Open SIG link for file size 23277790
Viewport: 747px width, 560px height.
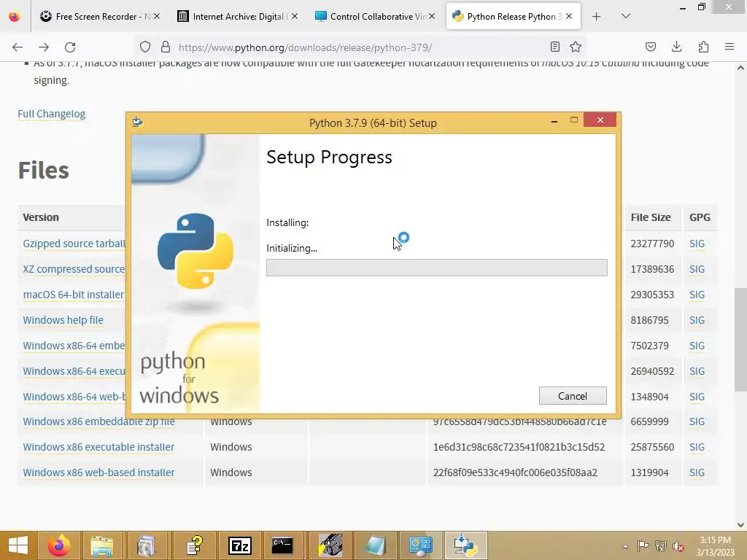697,244
